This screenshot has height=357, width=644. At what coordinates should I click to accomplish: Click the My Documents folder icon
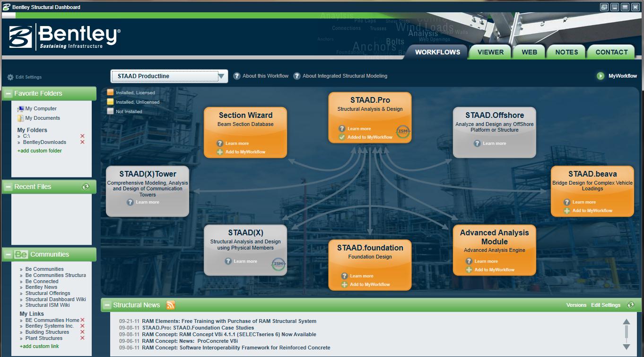click(21, 118)
